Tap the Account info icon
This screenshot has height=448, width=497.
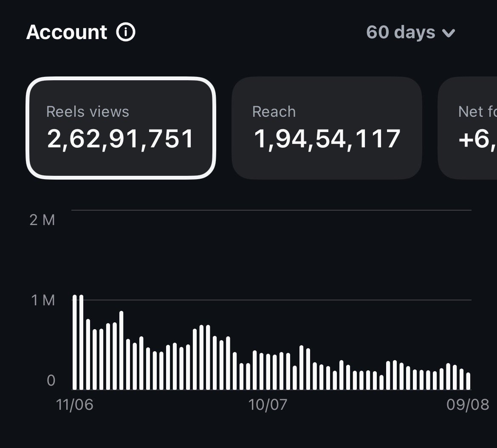(125, 32)
